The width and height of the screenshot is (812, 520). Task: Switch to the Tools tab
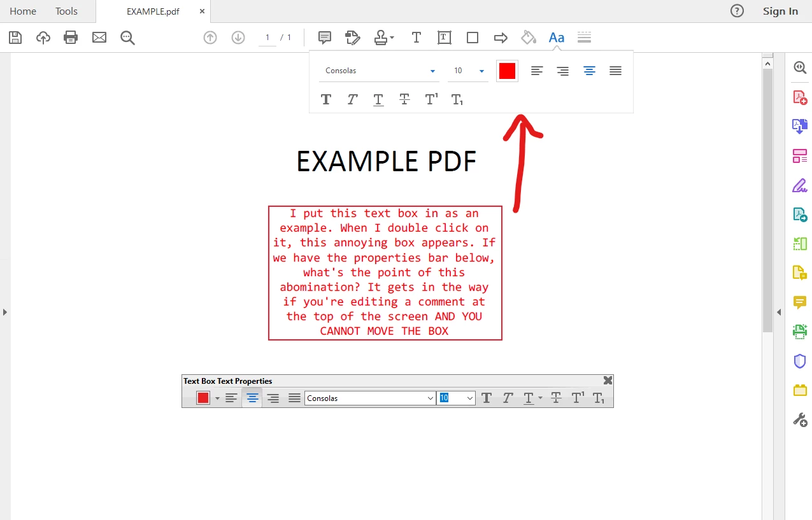[66, 11]
